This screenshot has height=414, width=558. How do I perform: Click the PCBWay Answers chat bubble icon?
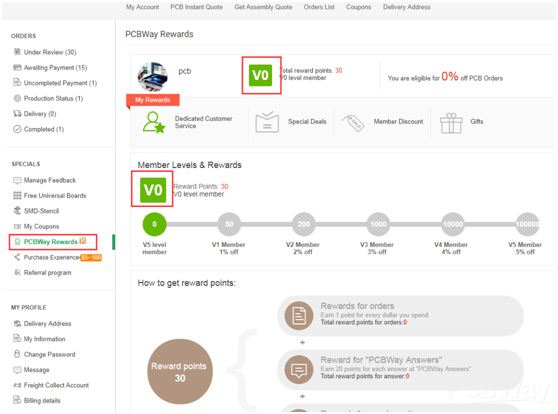tap(299, 370)
